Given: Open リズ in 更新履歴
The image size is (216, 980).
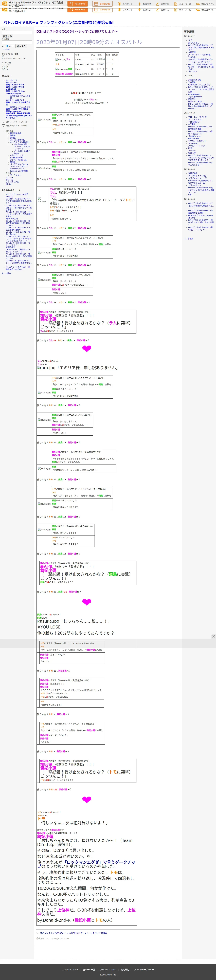Looking at the screenshot, I should pos(190,40).
